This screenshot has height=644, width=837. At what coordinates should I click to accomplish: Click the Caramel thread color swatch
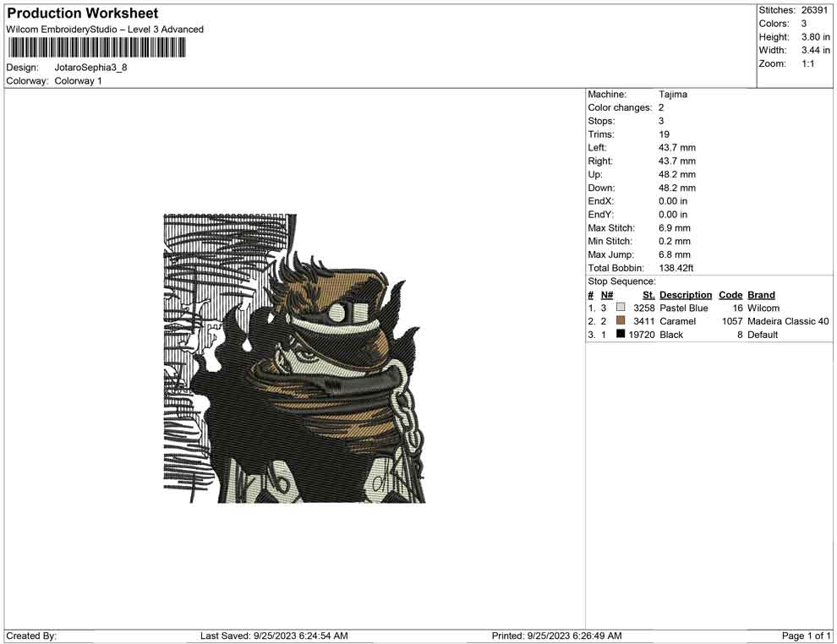coord(621,320)
